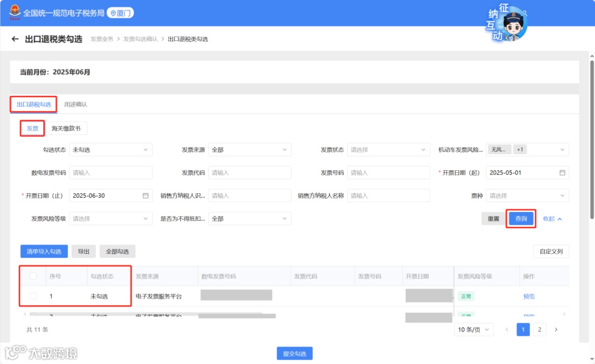This screenshot has height=364, width=595.
Task: Go back using the left arrow icon
Action: pos(15,39)
